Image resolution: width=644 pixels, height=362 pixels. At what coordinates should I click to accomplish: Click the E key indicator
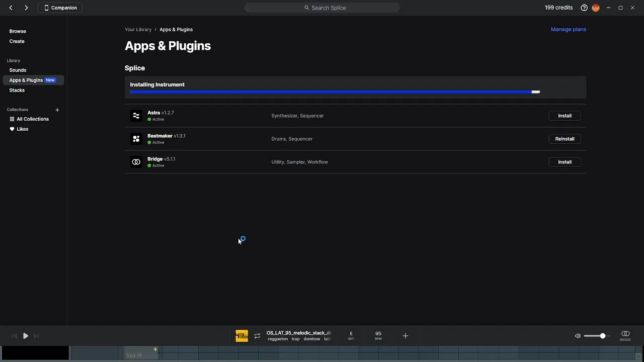tap(351, 335)
